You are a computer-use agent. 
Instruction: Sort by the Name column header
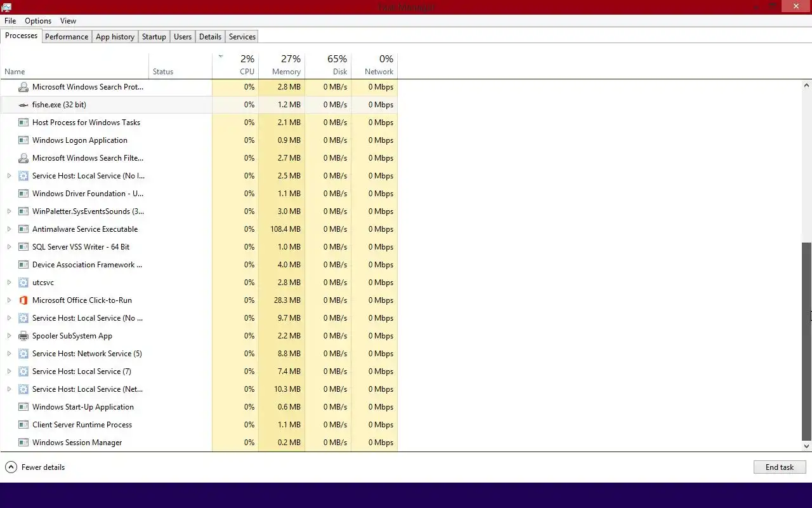75,65
